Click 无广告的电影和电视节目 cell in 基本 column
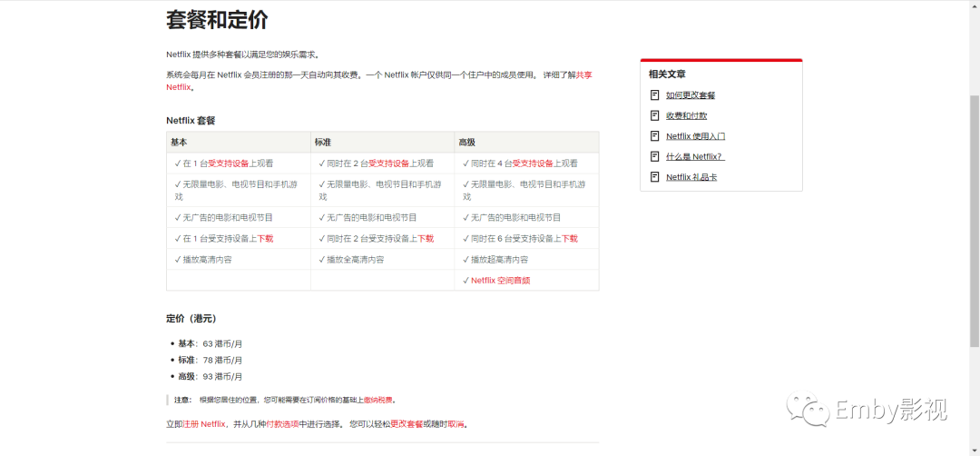 [x=238, y=218]
